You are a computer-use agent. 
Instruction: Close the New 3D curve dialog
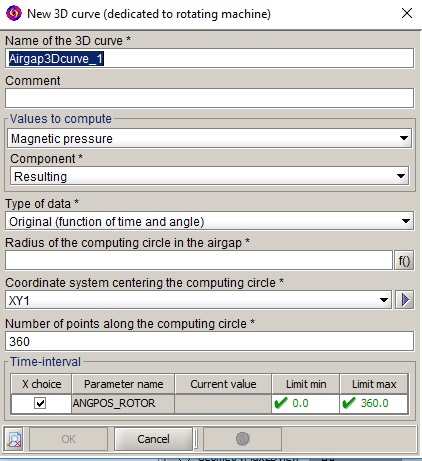[407, 13]
